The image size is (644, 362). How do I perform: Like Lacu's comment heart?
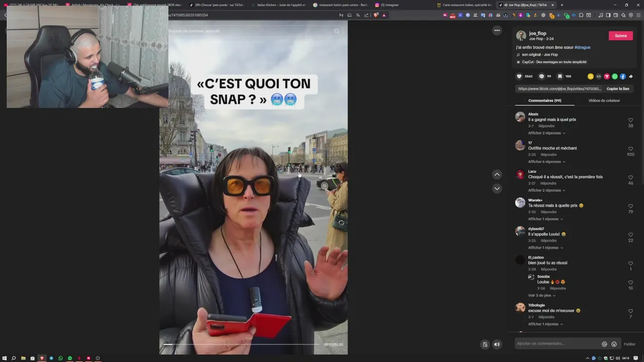click(x=630, y=177)
